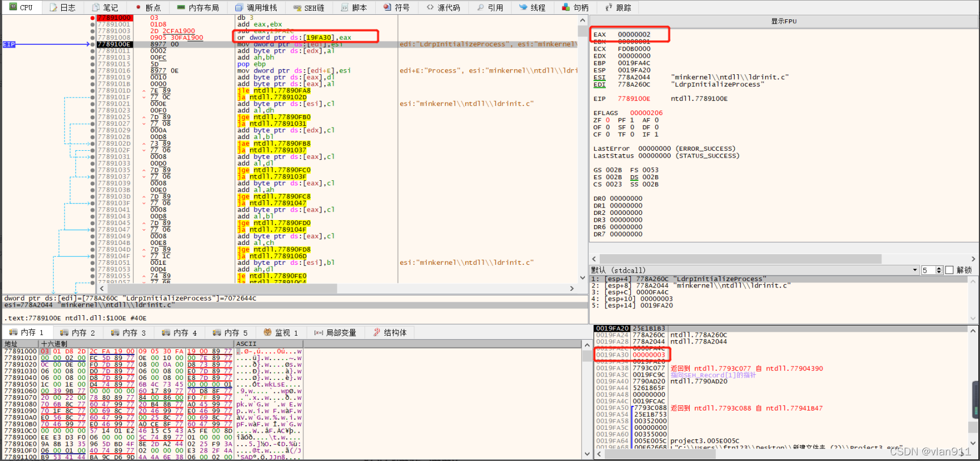The width and height of the screenshot is (980, 461).
Task: Toggle breakpoint dot at address 77891008
Action: coord(92,37)
